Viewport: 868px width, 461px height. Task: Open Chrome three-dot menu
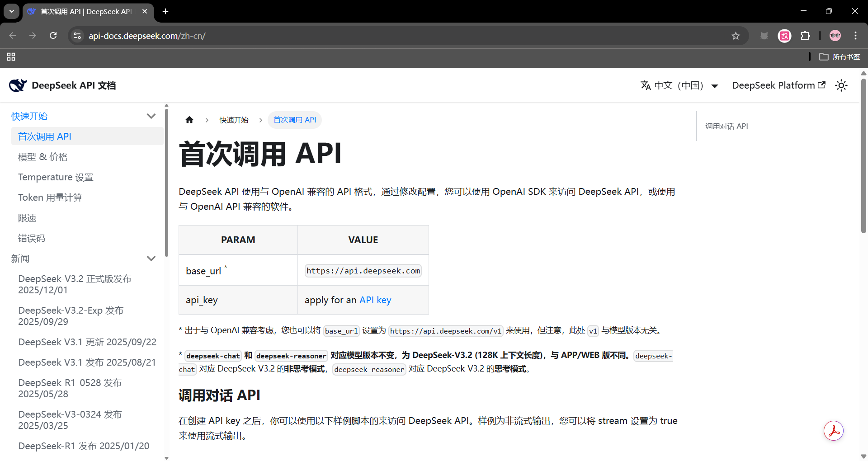pyautogui.click(x=855, y=36)
